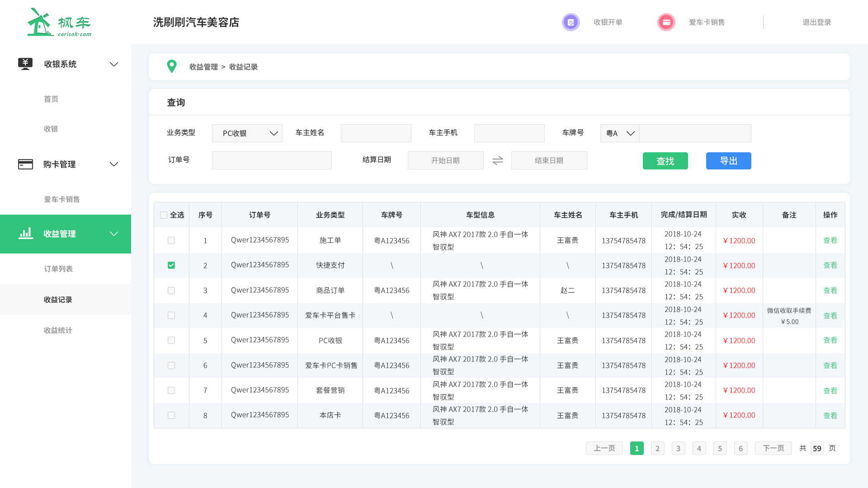868x488 pixels.
Task: Select 收益统计 sidebar item
Action: [58, 330]
